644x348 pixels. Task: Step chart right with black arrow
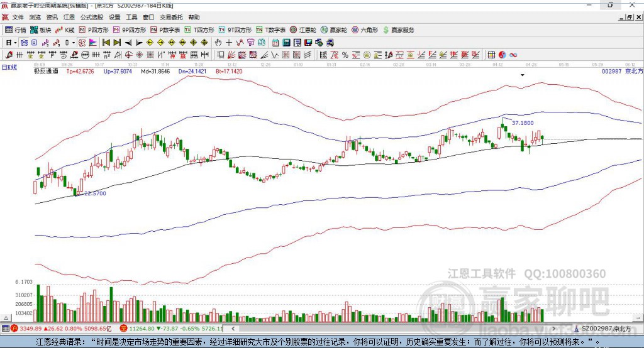pyautogui.click(x=139, y=43)
